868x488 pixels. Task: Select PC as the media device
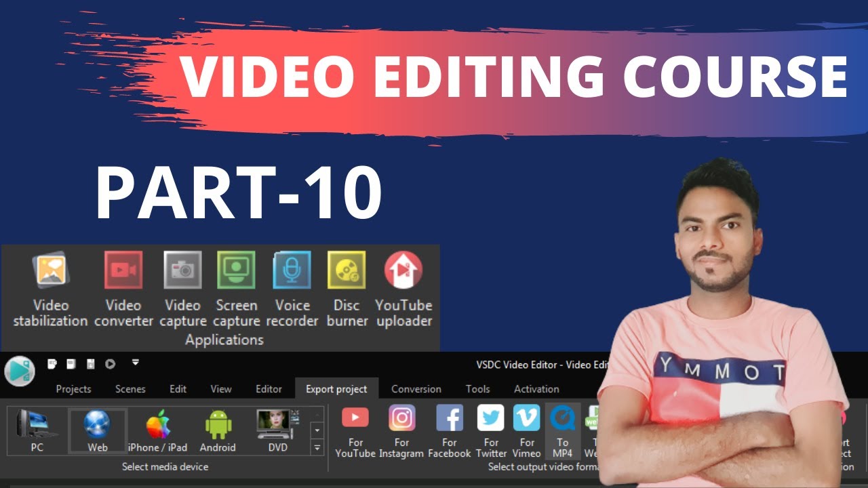click(37, 431)
